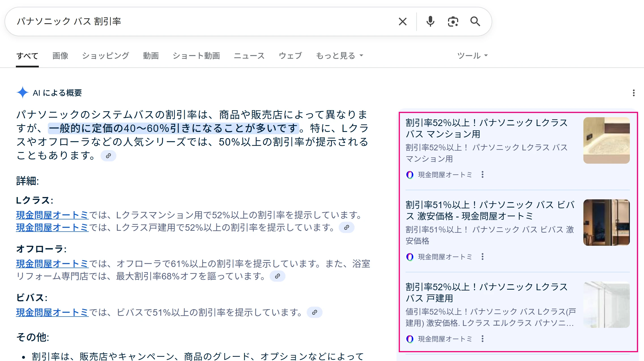Click 現金問屋オートミ favicon on 戸建用 card
Screen dimensions: 644x361
(x=410, y=339)
